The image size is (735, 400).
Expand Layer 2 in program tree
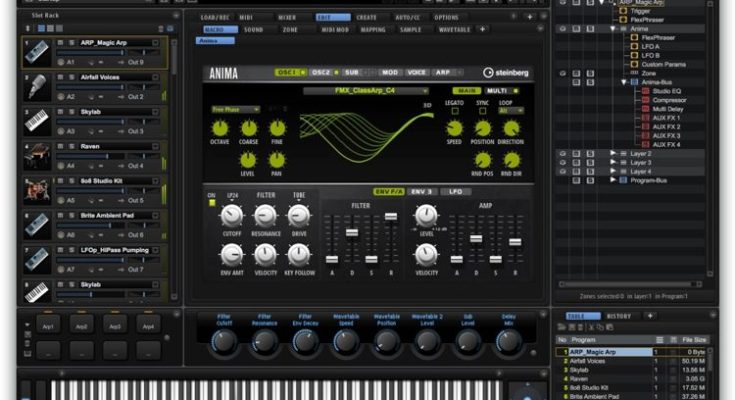(x=613, y=154)
